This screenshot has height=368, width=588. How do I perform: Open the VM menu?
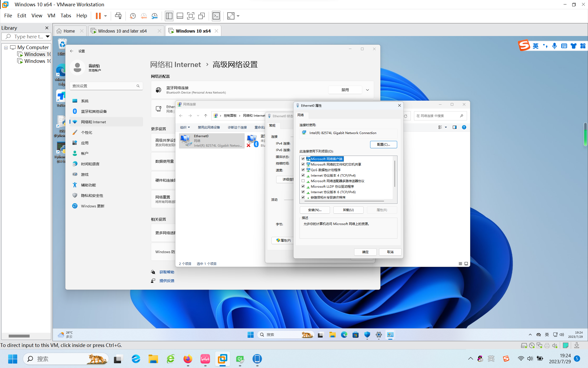pyautogui.click(x=51, y=16)
